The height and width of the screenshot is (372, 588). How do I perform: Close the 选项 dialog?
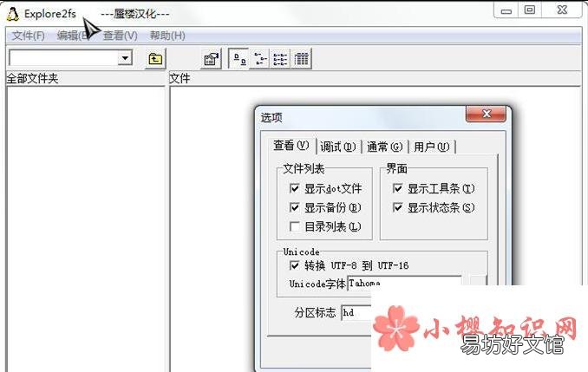coord(486,114)
